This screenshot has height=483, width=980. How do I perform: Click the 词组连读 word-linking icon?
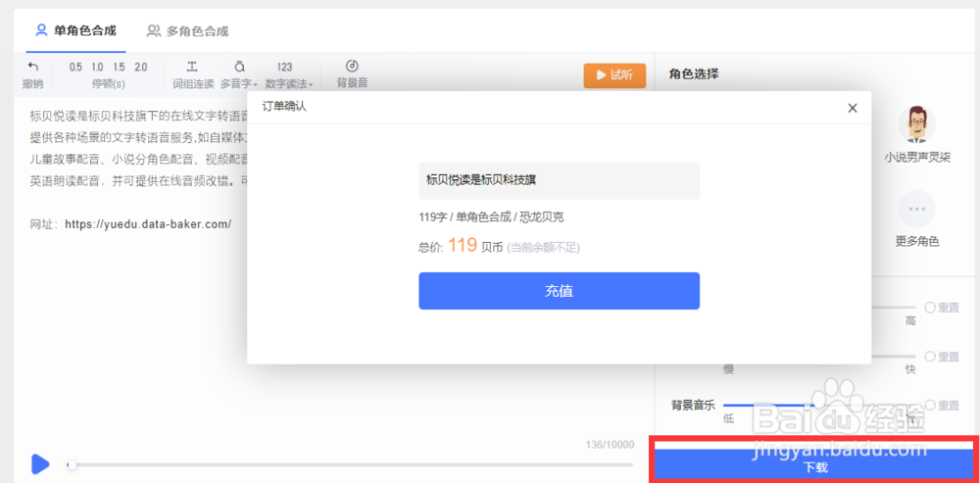192,67
